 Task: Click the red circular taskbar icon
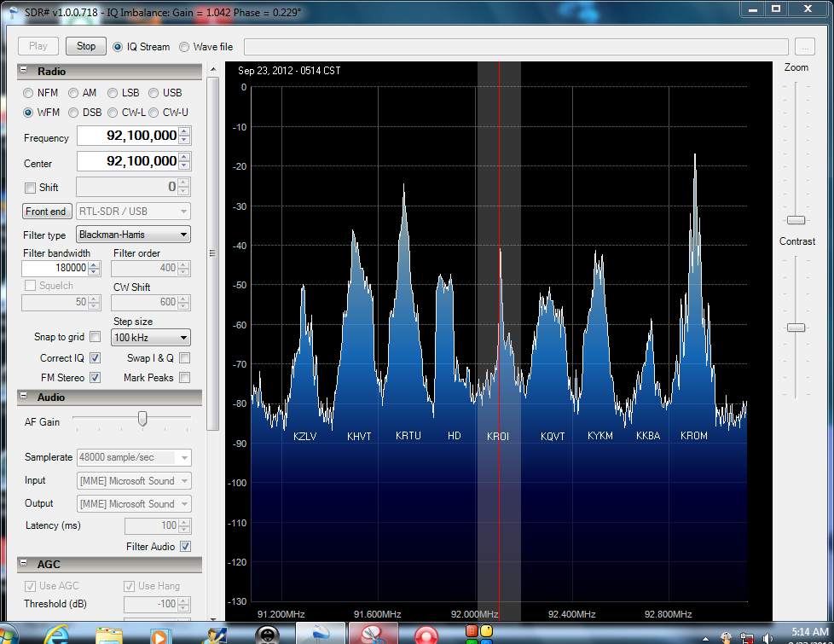(426, 635)
